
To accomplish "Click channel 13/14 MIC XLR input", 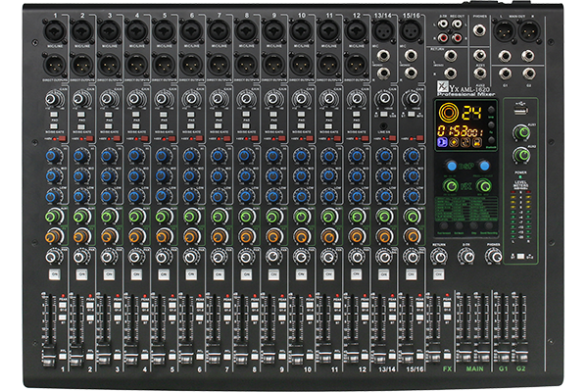I will [383, 30].
